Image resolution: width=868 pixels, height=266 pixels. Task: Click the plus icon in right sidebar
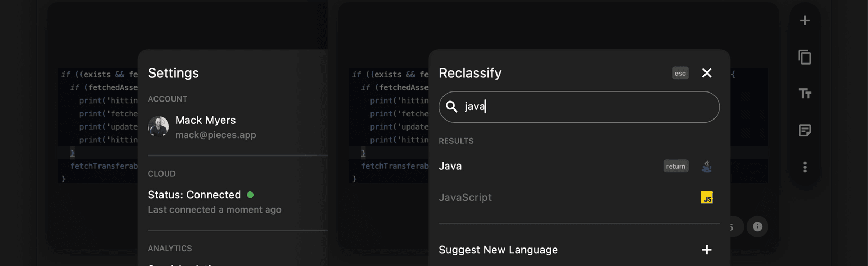coord(804,21)
